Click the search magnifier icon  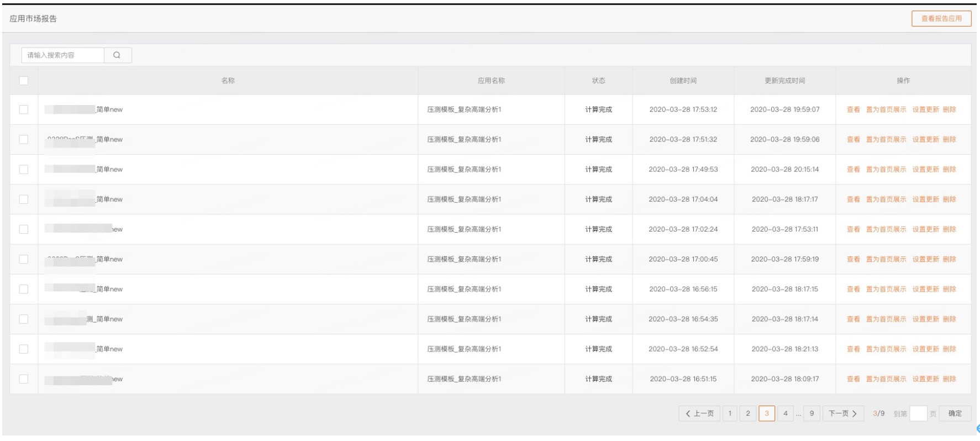117,55
